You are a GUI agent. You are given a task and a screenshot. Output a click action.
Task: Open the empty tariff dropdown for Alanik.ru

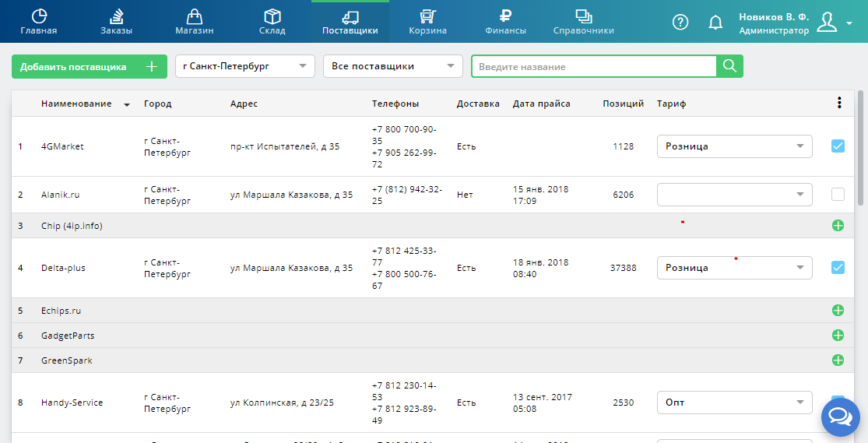[x=735, y=195]
